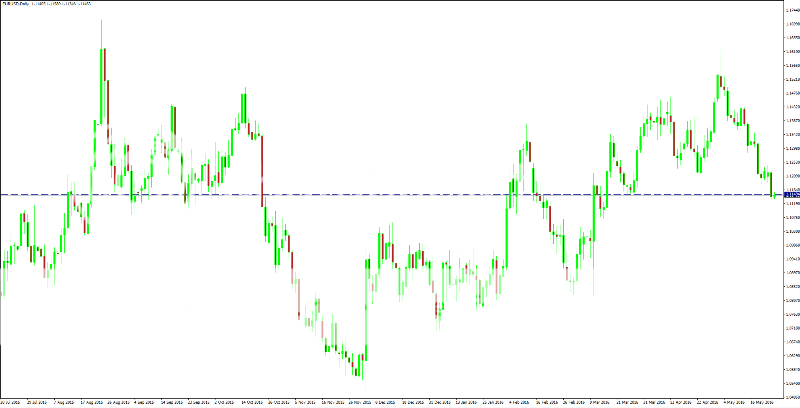Viewport: 800px width, 408px height.
Task: Click the highlighted current price tag on price axis
Action: pyautogui.click(x=792, y=195)
